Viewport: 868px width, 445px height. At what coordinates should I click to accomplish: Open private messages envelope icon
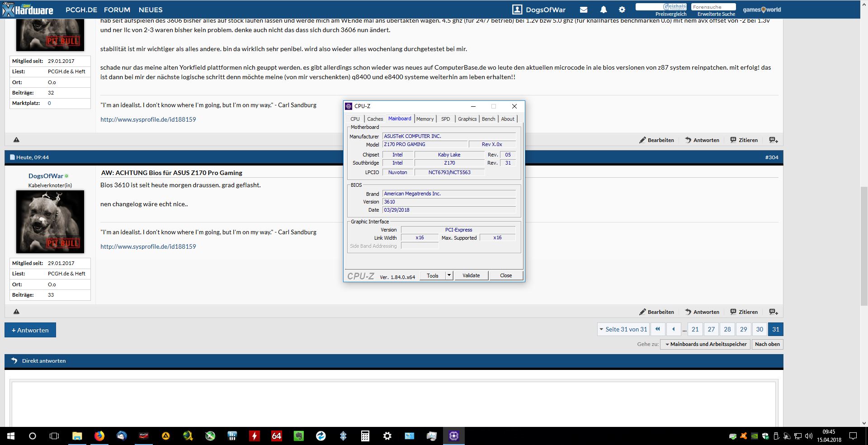[x=584, y=9]
